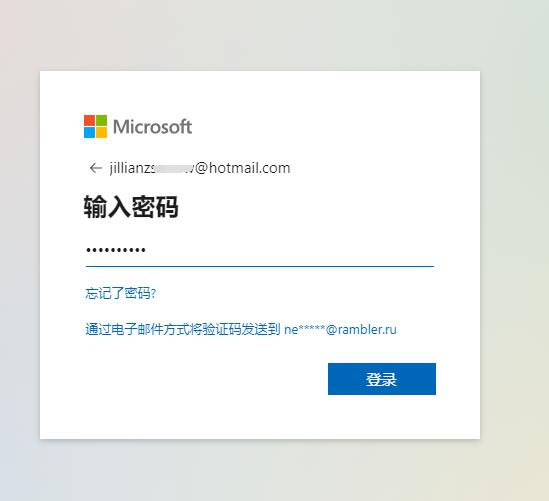The image size is (549, 501).
Task: Focus the password input field
Action: click(260, 250)
